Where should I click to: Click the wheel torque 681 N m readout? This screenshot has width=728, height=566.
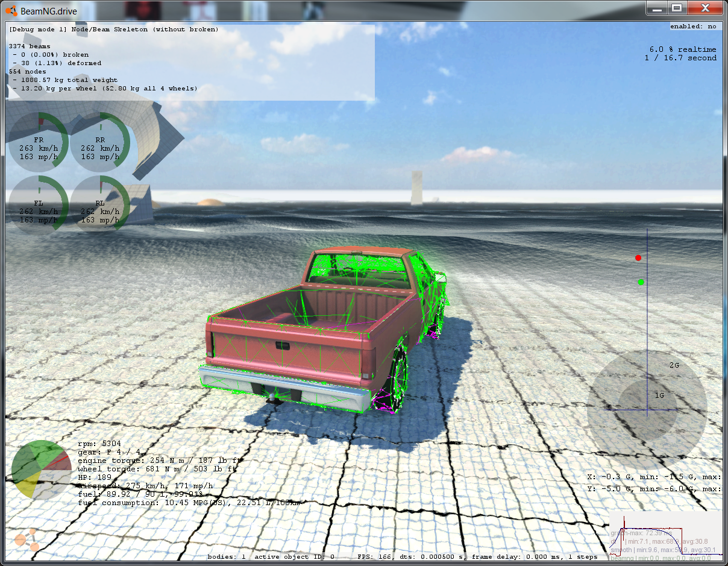click(x=158, y=469)
